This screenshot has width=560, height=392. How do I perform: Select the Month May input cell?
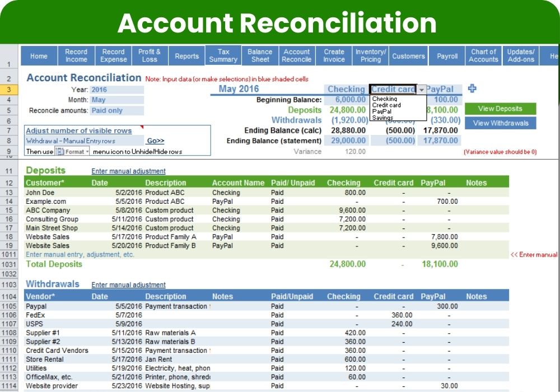point(116,100)
